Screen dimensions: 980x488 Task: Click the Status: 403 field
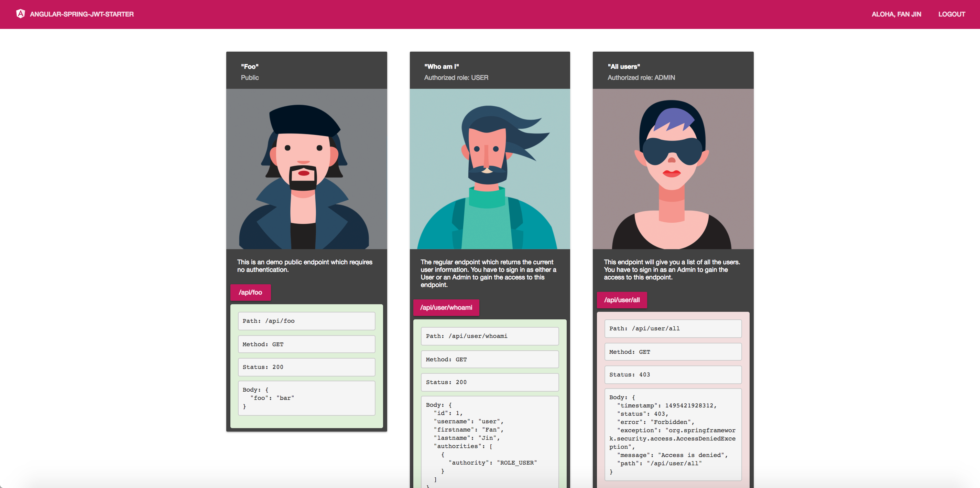click(673, 374)
